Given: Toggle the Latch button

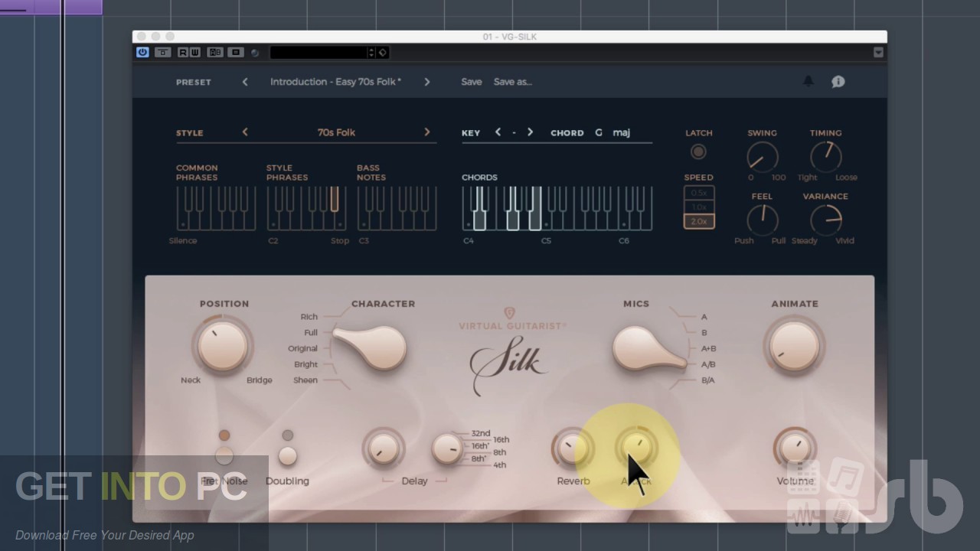Looking at the screenshot, I should tap(698, 152).
